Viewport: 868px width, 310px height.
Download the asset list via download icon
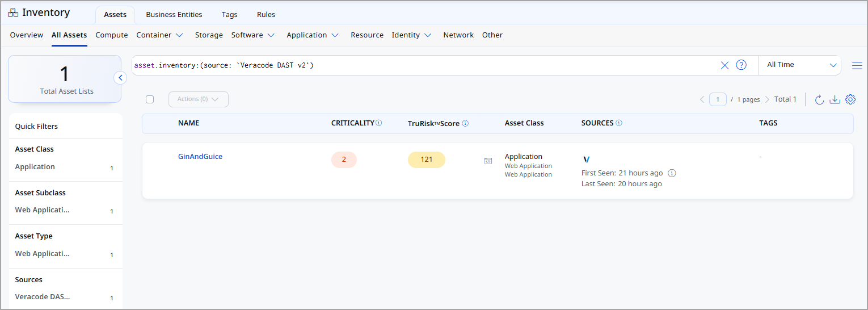[x=835, y=100]
